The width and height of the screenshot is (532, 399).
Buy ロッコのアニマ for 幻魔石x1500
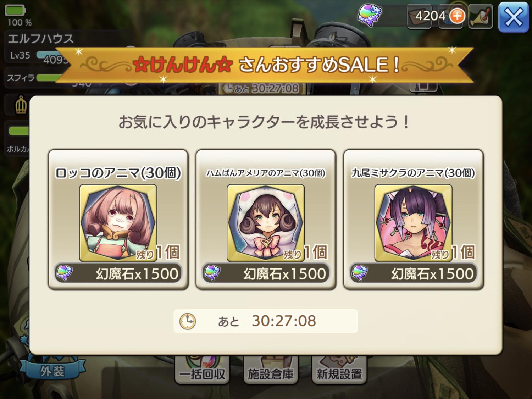[118, 273]
